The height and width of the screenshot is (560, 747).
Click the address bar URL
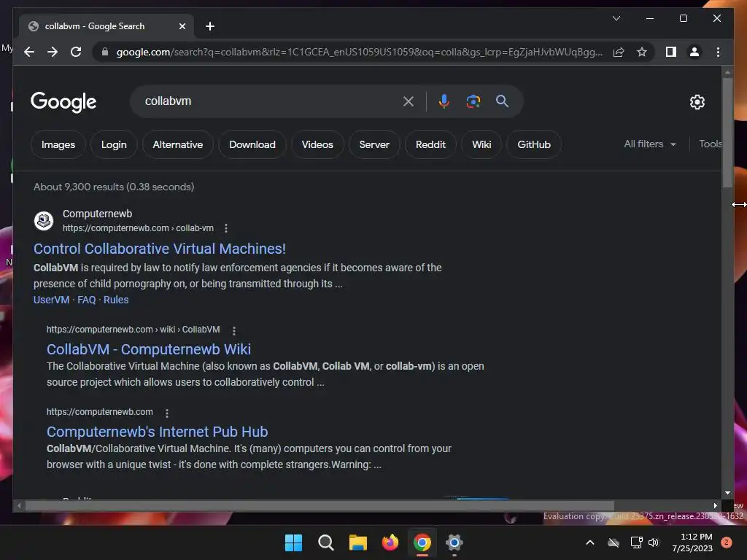click(x=359, y=52)
